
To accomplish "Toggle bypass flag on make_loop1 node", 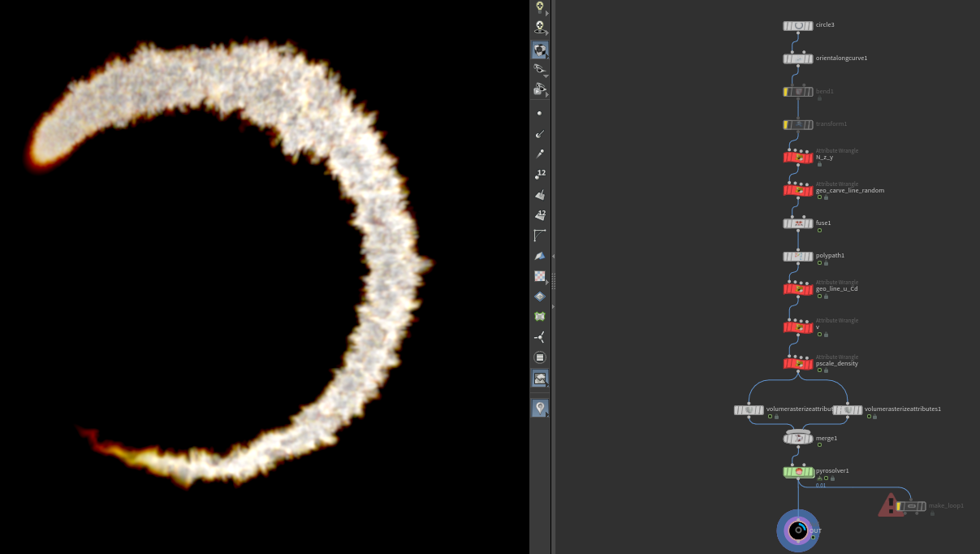I will point(900,506).
